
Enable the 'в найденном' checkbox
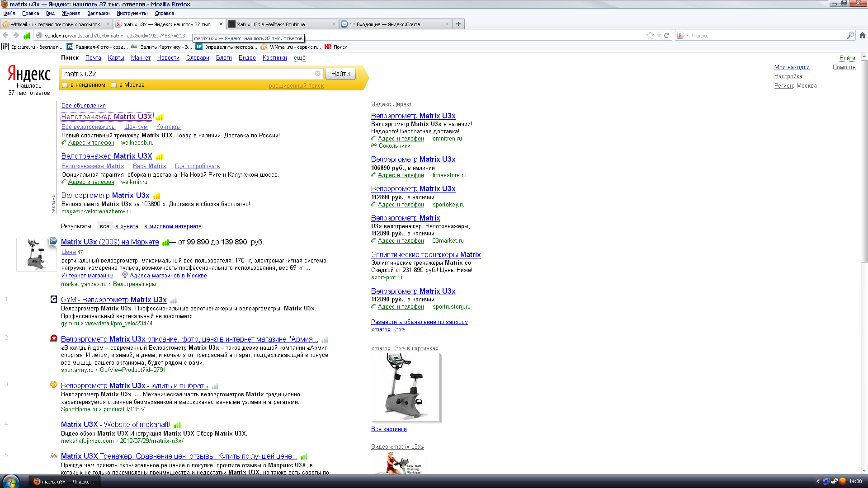point(65,85)
